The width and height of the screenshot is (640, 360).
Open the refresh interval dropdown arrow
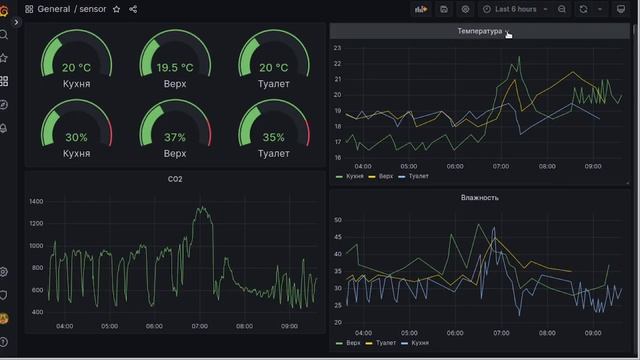click(x=600, y=9)
